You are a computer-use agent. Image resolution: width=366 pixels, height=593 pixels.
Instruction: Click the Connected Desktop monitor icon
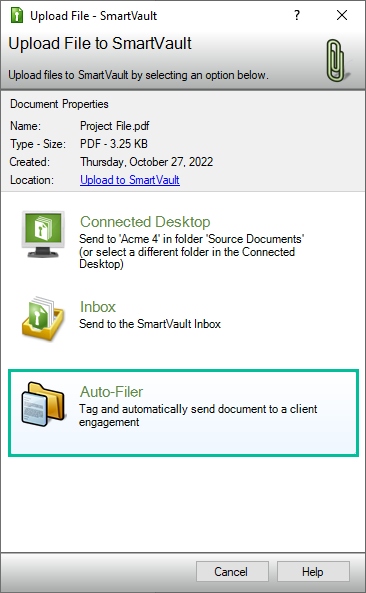pos(43,234)
